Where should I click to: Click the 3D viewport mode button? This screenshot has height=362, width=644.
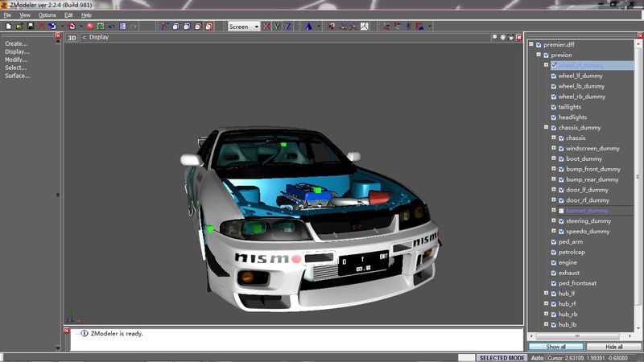coord(72,37)
